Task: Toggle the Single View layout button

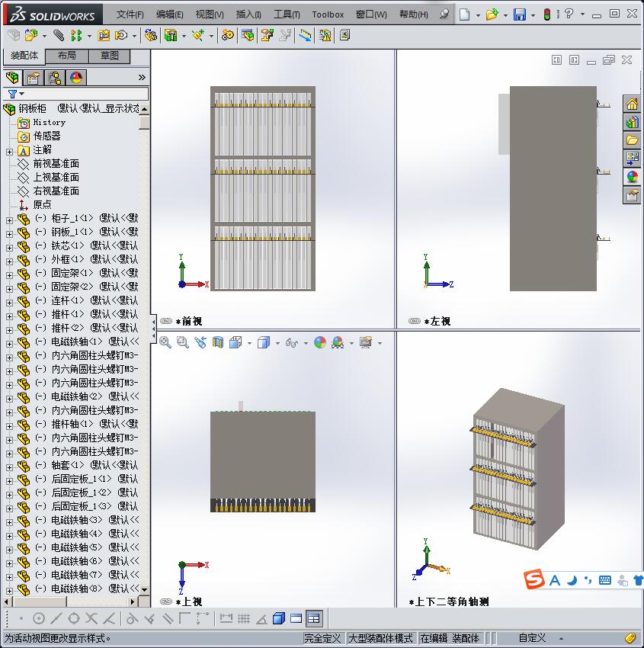Action: point(296,619)
